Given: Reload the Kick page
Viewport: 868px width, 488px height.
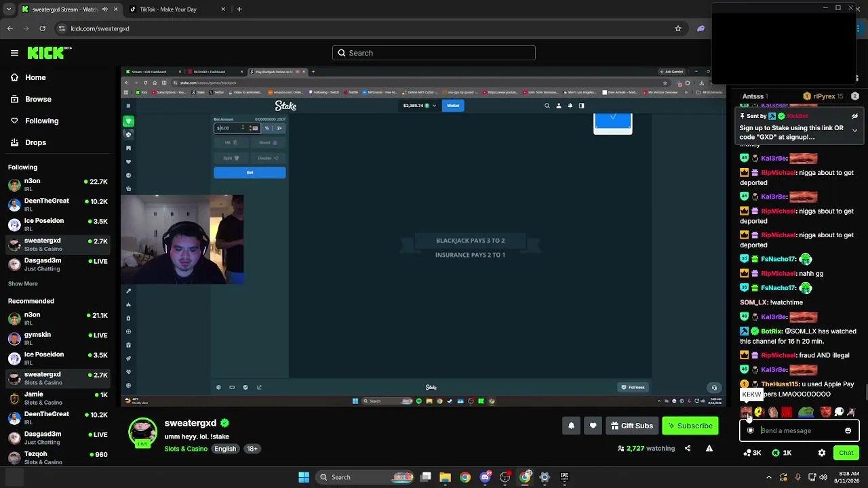Looking at the screenshot, I should [42, 28].
